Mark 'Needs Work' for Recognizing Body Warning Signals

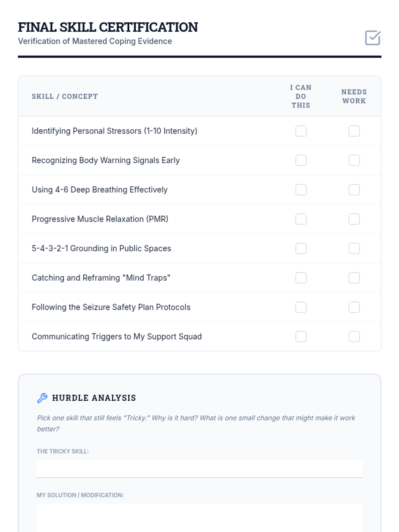point(354,160)
